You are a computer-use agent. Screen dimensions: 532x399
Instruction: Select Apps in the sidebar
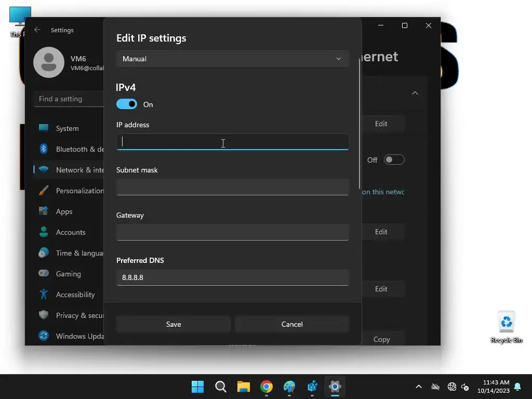pos(64,211)
